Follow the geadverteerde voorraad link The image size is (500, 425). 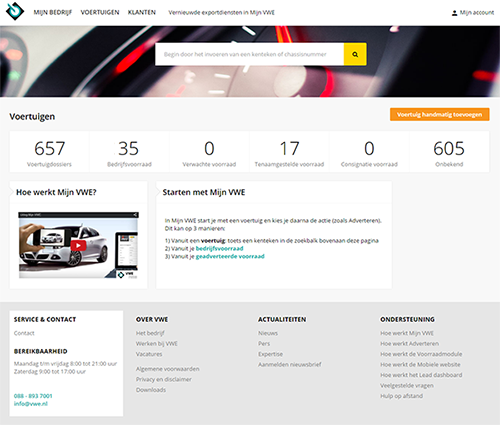coord(230,256)
